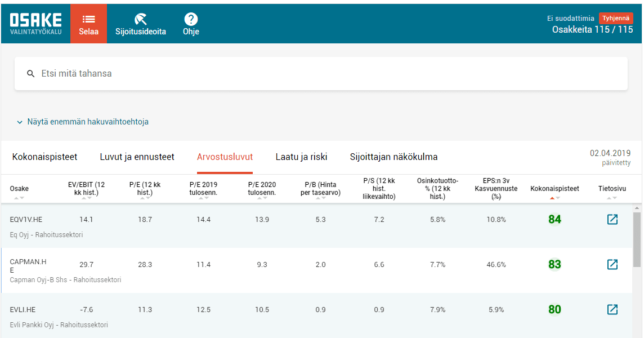Open Sijoitusideoita ideas section
Screen dimensions: 644x338
(x=141, y=24)
